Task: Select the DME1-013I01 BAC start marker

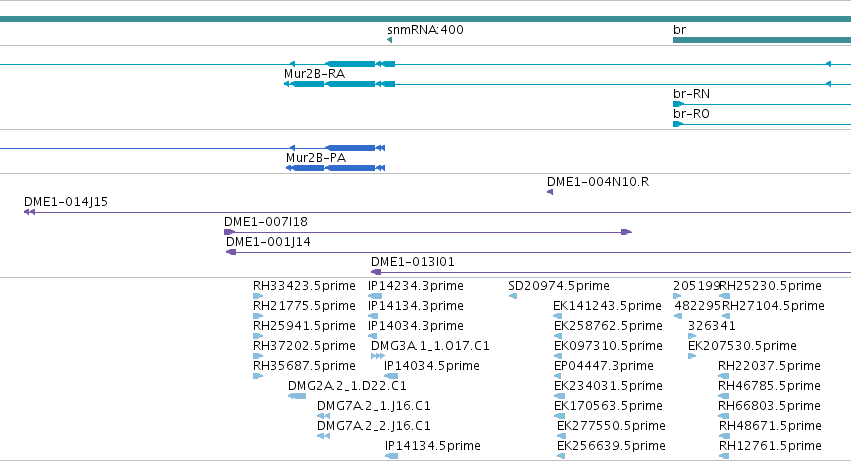Action: 376,272
